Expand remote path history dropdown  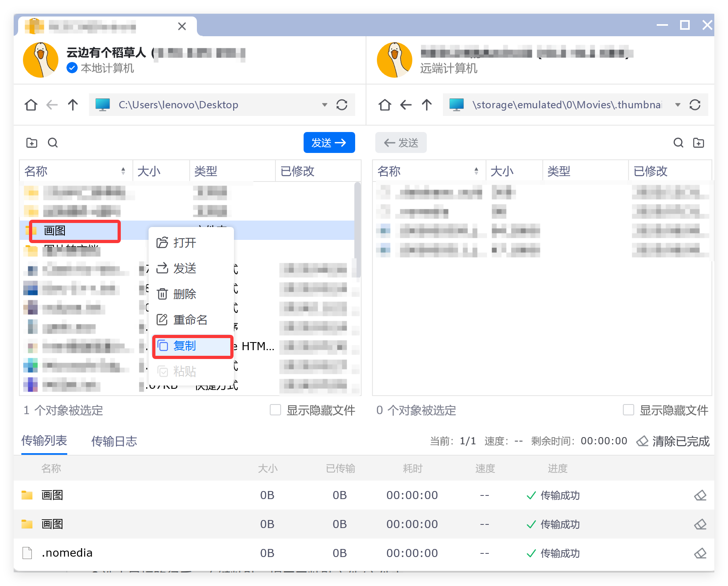tap(678, 105)
